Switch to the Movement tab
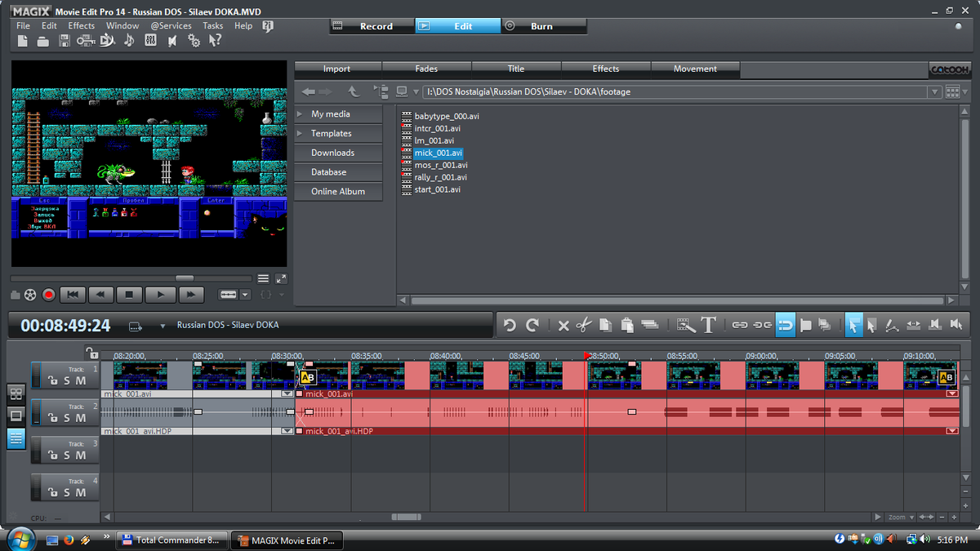The width and height of the screenshot is (980, 551). (x=695, y=69)
